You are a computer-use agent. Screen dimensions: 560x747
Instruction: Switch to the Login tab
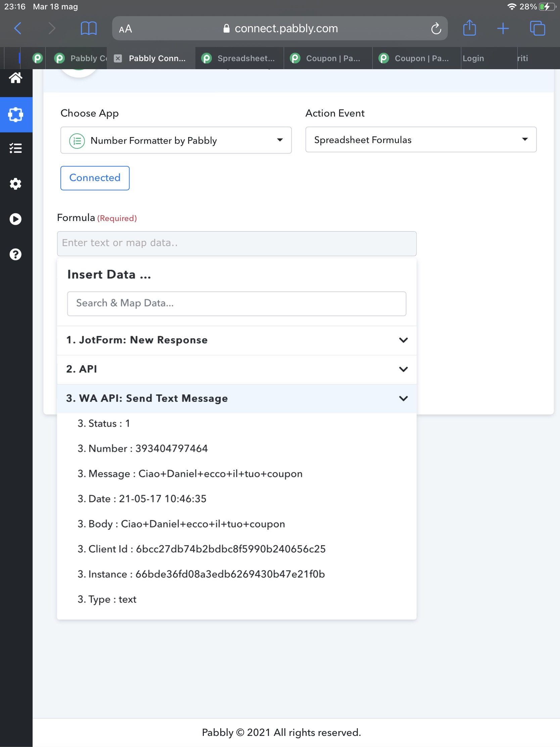point(489,58)
